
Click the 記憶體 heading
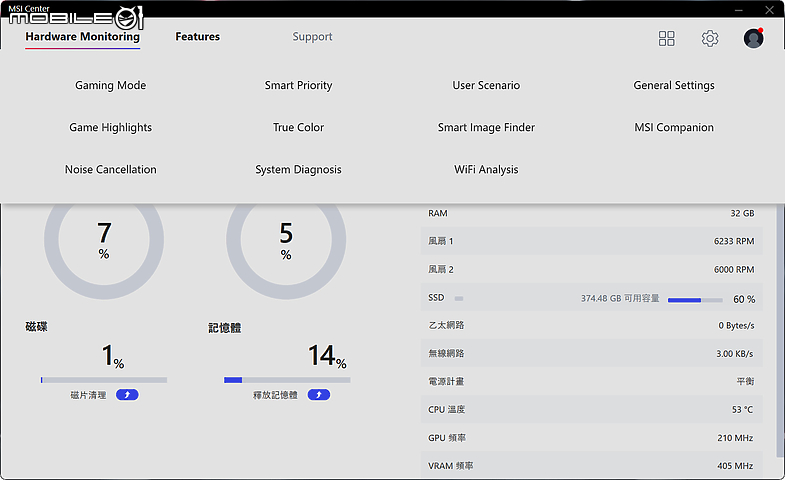[225, 328]
